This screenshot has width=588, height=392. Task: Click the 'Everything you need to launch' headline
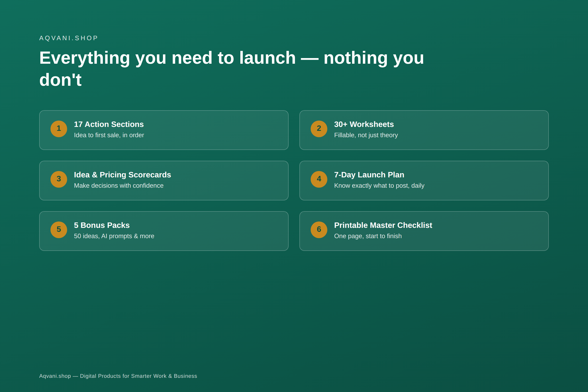click(x=232, y=69)
